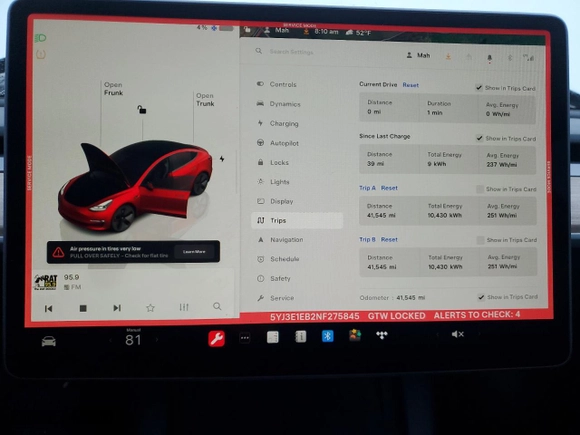Open the Autopilot menu
This screenshot has width=580, height=435.
tap(284, 143)
